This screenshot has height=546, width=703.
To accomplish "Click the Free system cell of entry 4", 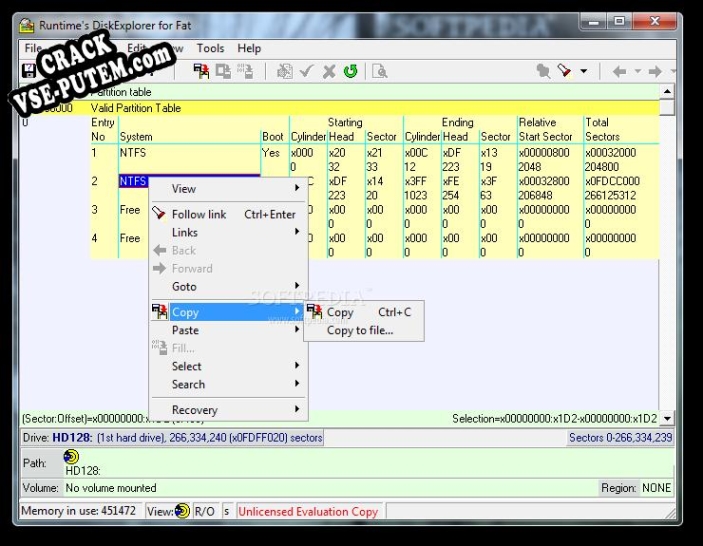I will [130, 238].
